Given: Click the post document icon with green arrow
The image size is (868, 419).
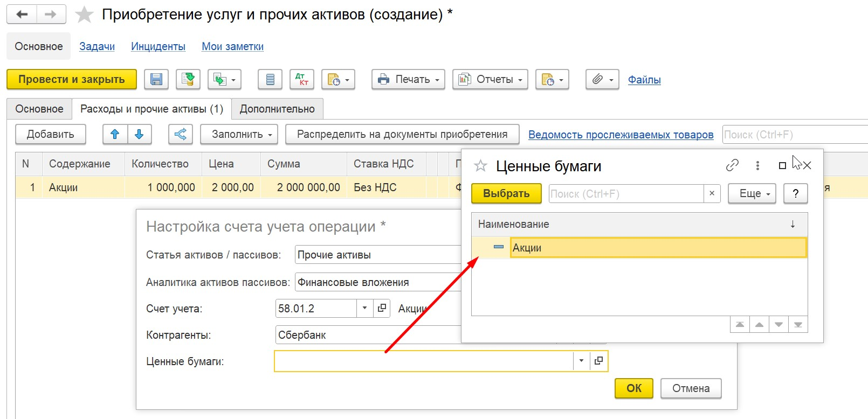Looking at the screenshot, I should tap(188, 79).
